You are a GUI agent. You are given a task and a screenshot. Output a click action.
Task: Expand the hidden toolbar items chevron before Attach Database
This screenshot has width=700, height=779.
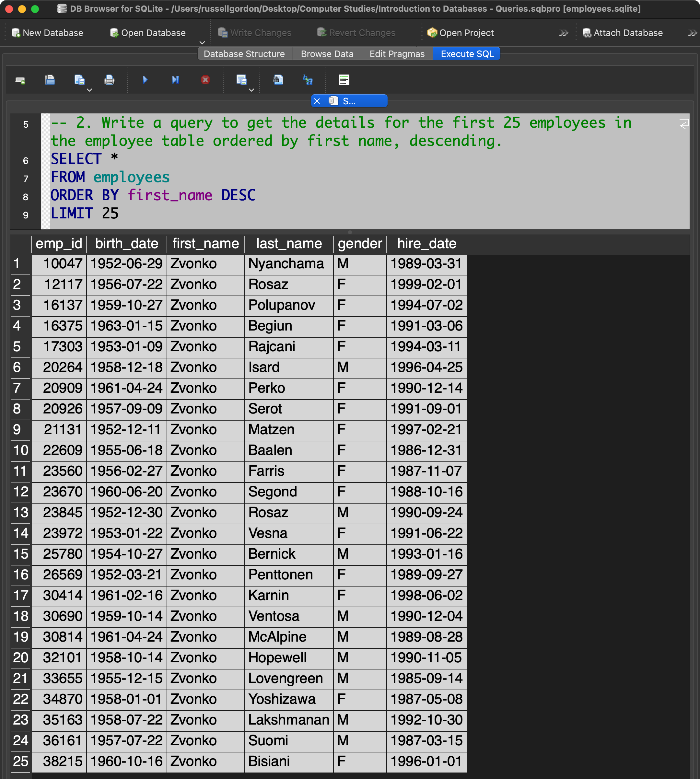[564, 33]
